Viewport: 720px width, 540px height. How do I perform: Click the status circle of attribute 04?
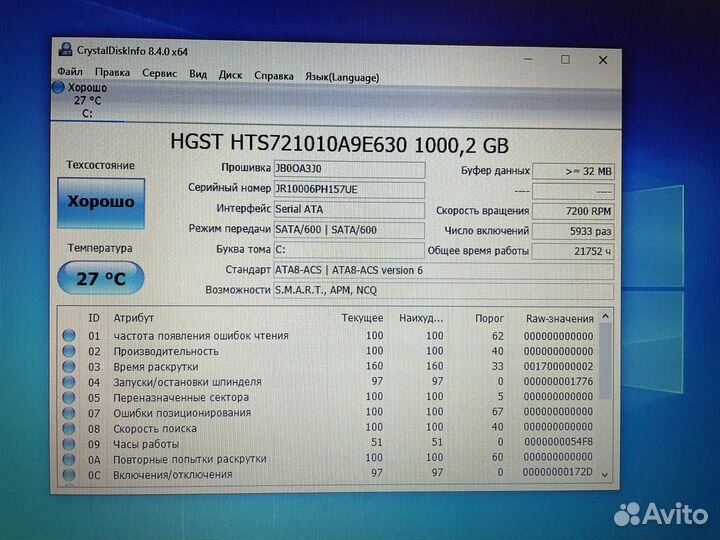[69, 382]
